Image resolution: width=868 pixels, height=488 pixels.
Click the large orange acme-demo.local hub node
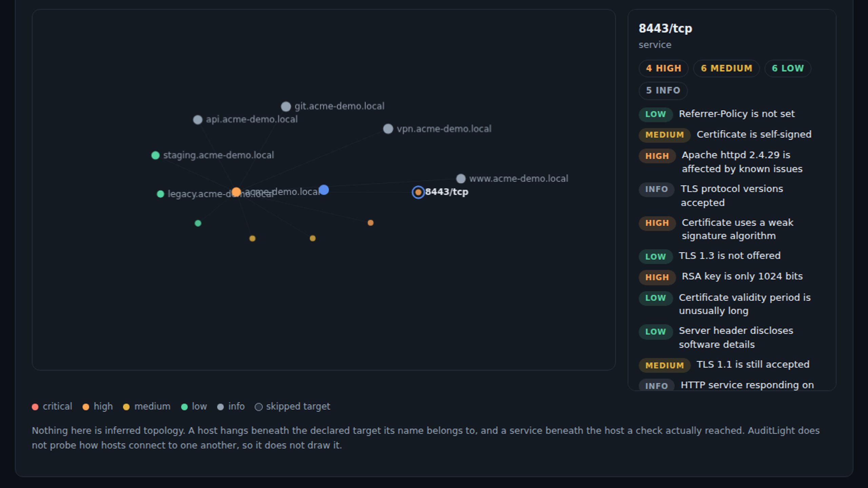tap(236, 192)
